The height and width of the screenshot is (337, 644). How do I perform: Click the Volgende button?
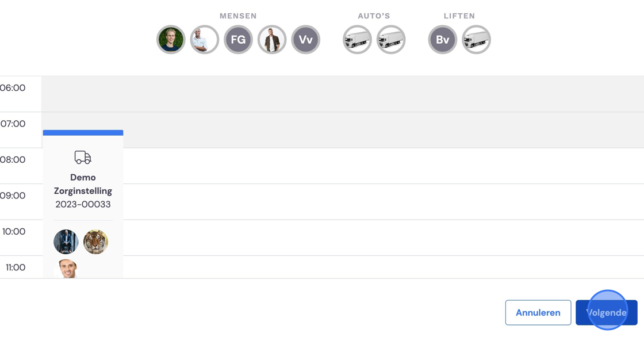point(606,312)
